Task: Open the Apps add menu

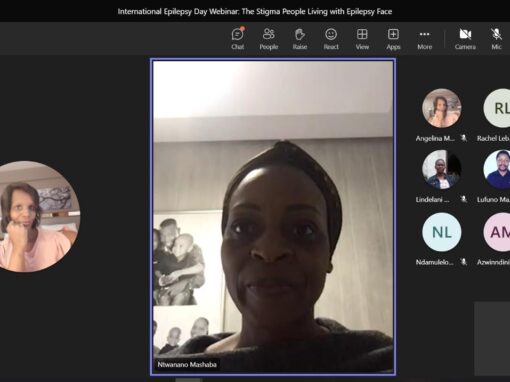Action: coord(393,39)
